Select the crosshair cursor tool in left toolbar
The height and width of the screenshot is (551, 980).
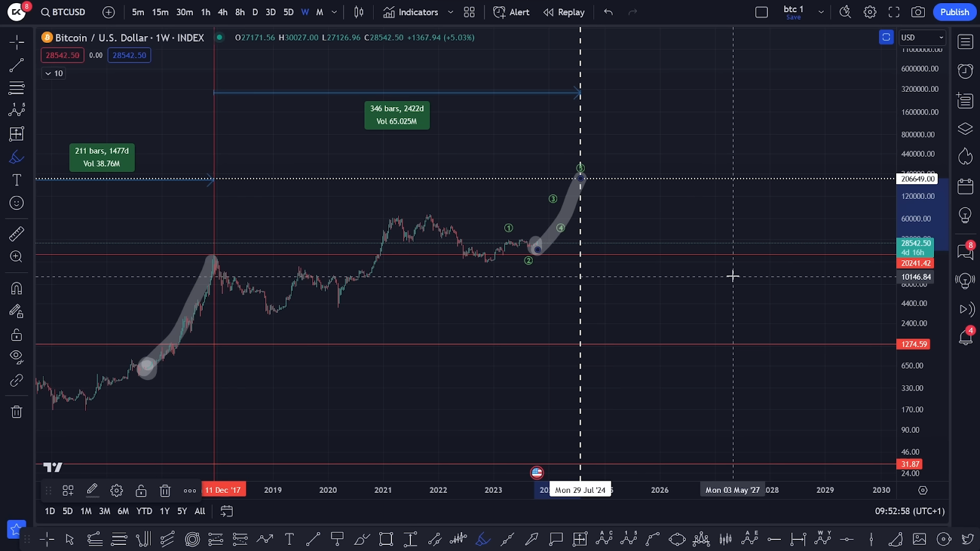[x=17, y=42]
